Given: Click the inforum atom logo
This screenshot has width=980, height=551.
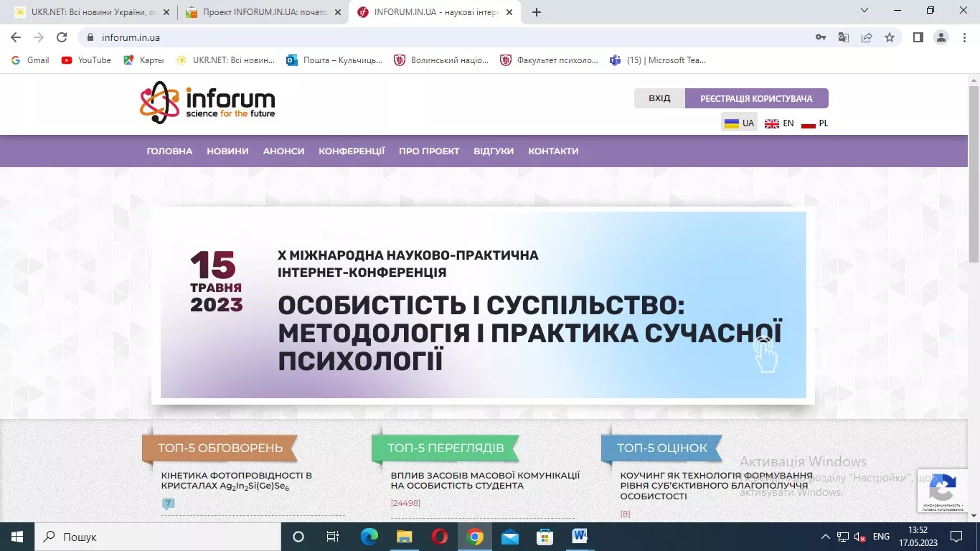Looking at the screenshot, I should (x=159, y=103).
